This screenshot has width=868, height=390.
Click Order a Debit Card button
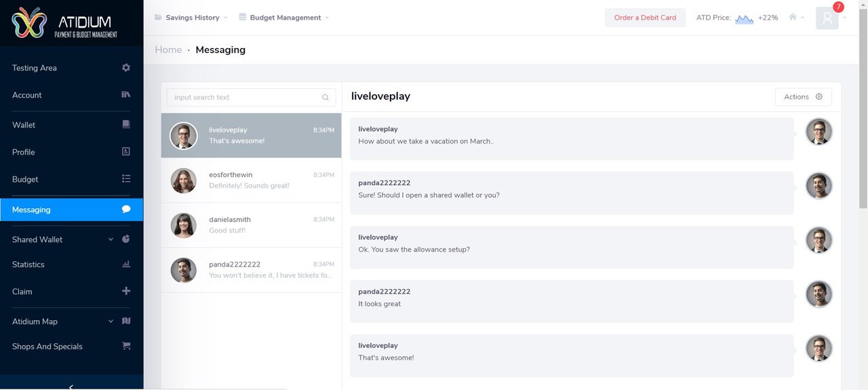645,18
